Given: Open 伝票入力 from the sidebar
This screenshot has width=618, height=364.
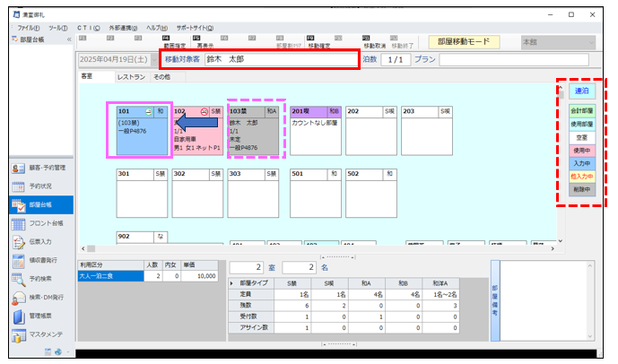Looking at the screenshot, I should tap(38, 242).
